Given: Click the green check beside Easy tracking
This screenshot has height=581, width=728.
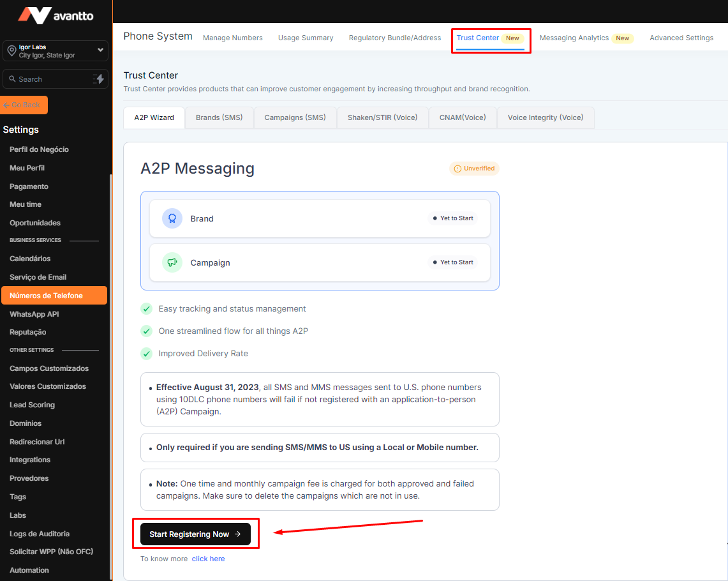Looking at the screenshot, I should pyautogui.click(x=147, y=309).
